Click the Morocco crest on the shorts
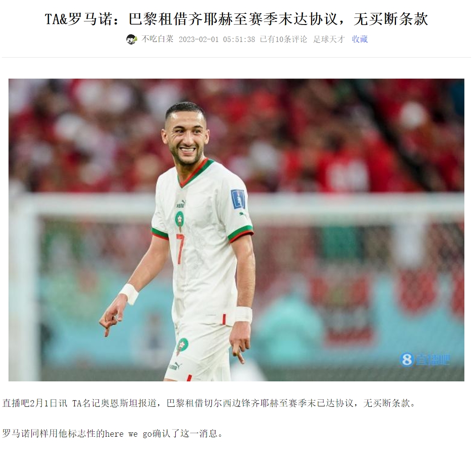The image size is (476, 464). coord(182,347)
